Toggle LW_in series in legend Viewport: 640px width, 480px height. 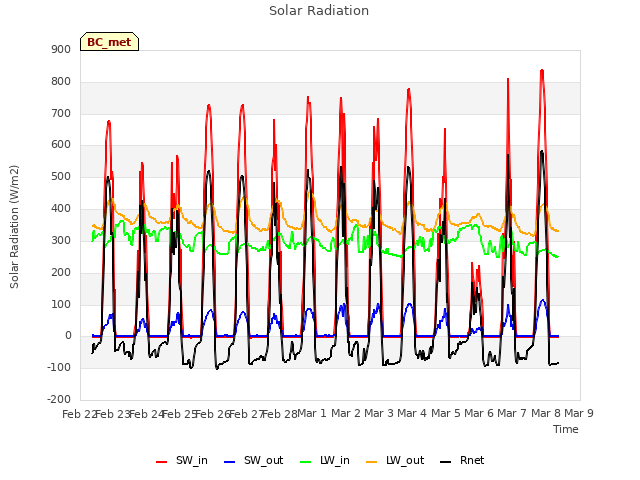(325, 461)
